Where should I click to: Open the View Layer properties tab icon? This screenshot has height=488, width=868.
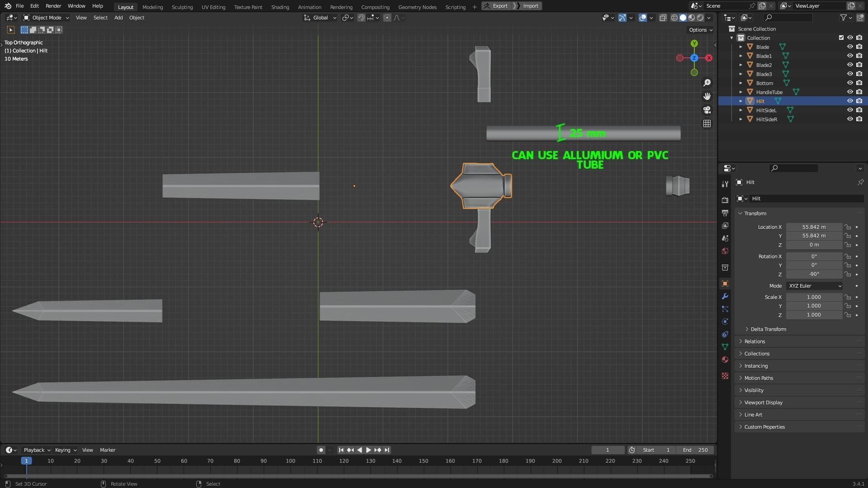725,225
